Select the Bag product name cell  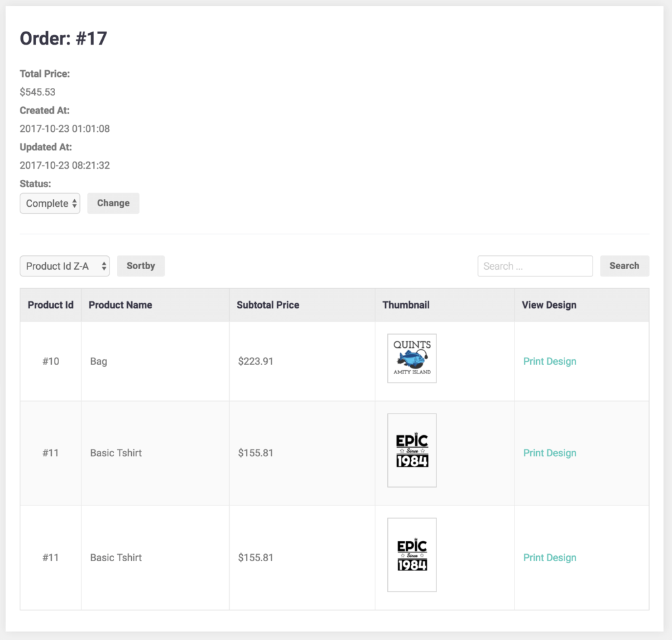pos(98,361)
